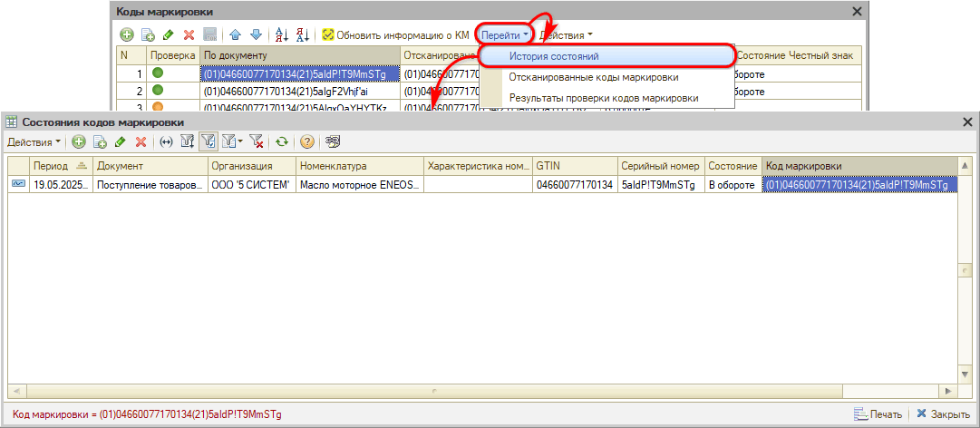Open help with the question mark icon
This screenshot has width=980, height=428.
[x=307, y=142]
